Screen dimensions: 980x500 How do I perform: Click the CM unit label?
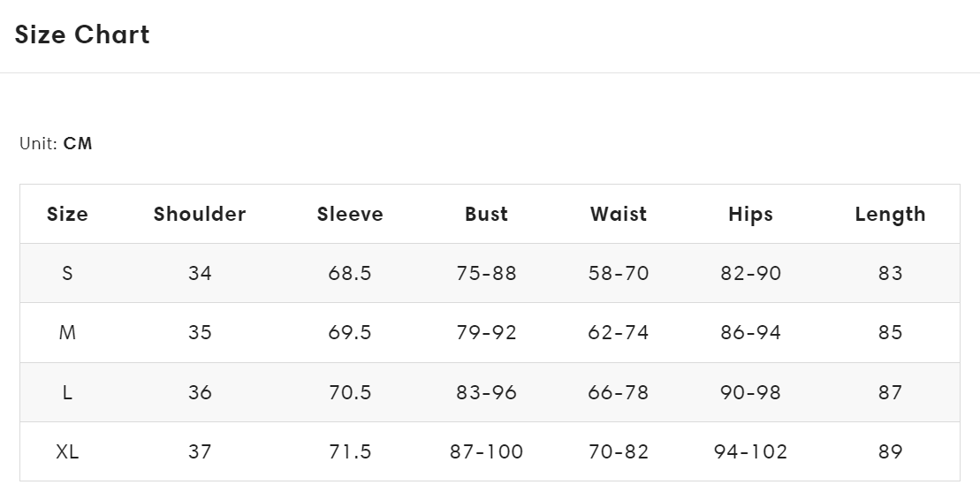tap(78, 144)
